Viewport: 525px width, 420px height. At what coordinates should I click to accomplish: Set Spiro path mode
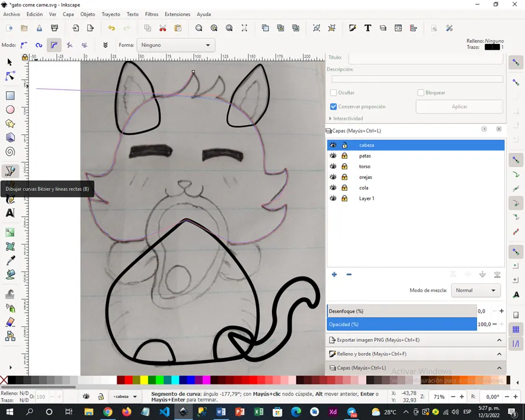coord(39,45)
